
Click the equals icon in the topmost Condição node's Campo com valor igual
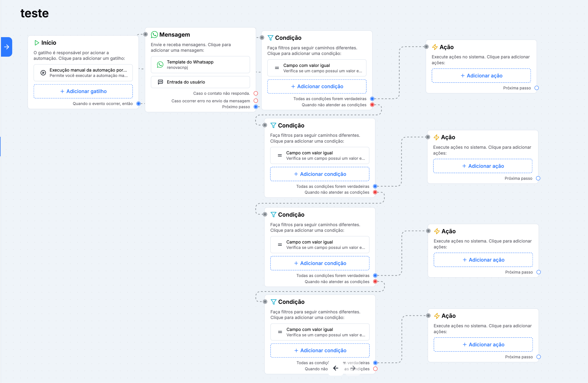277,68
